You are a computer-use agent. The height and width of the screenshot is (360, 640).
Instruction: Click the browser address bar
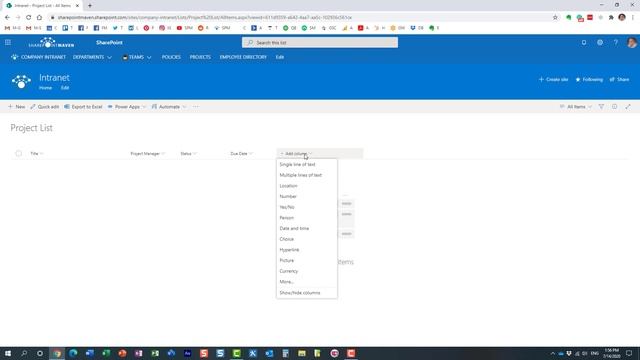[300, 18]
